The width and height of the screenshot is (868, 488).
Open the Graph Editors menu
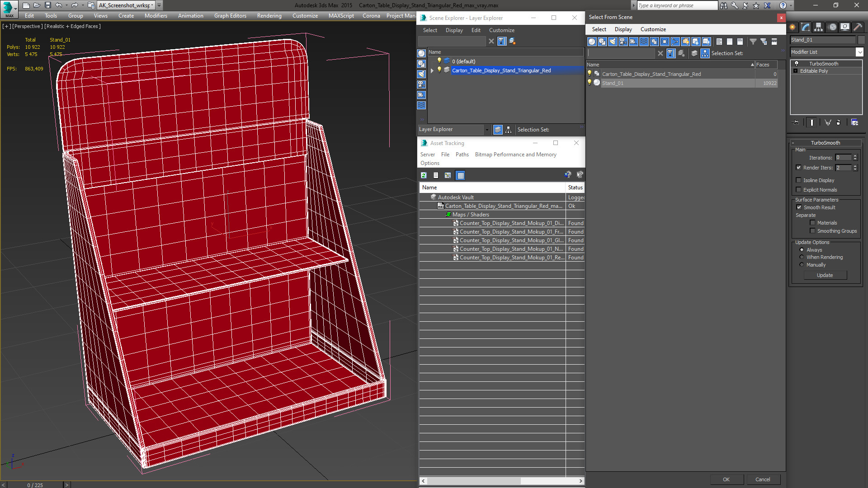tap(231, 15)
